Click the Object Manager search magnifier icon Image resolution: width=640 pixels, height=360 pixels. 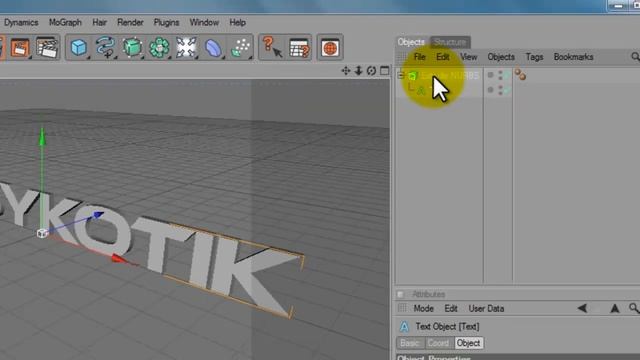(635, 57)
